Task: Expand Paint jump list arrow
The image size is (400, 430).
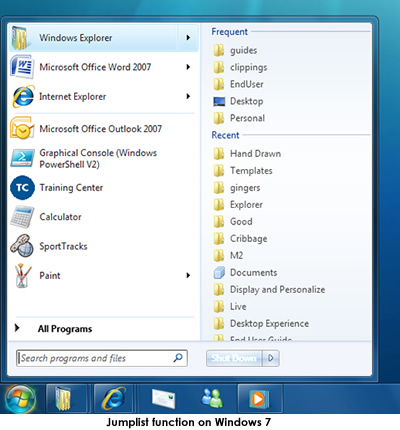Action: tap(188, 275)
